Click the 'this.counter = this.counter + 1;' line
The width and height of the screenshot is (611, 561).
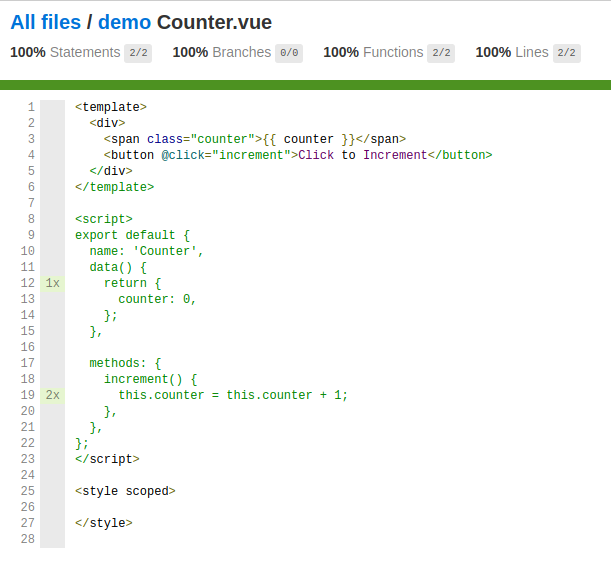pyautogui.click(x=233, y=395)
